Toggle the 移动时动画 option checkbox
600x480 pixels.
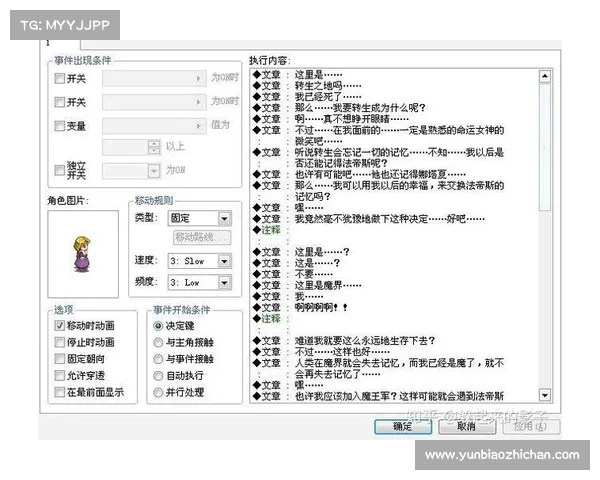(x=59, y=326)
